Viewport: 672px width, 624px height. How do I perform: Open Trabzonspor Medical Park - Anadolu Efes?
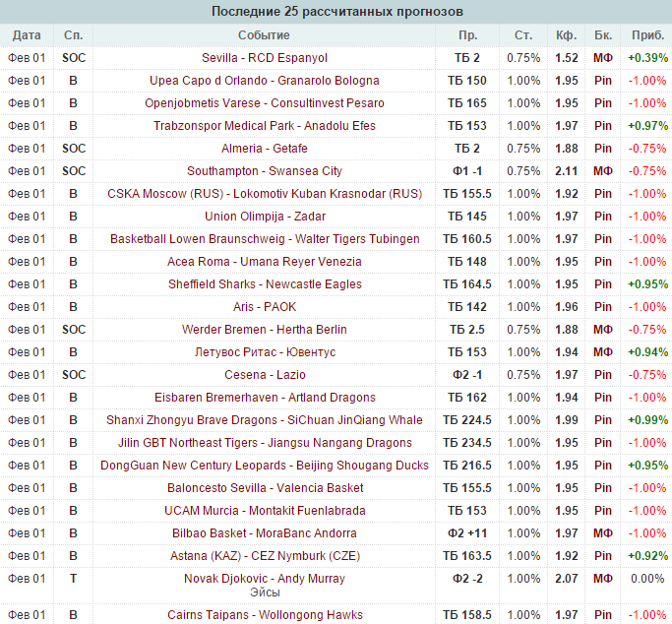tap(265, 126)
